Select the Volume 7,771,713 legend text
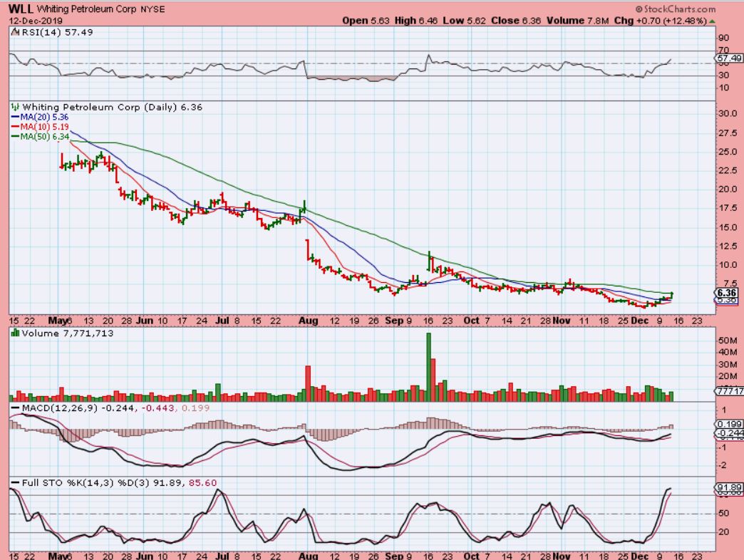This screenshot has height=560, width=744. [68, 333]
